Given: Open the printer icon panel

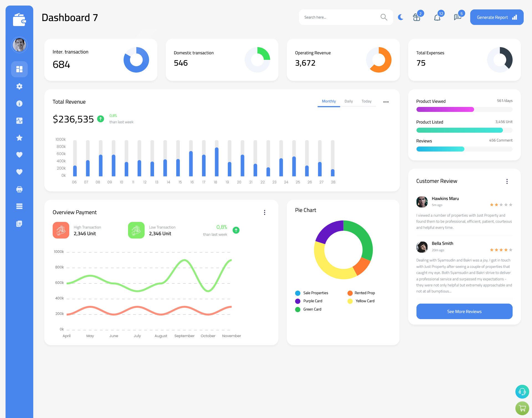Looking at the screenshot, I should pyautogui.click(x=19, y=189).
